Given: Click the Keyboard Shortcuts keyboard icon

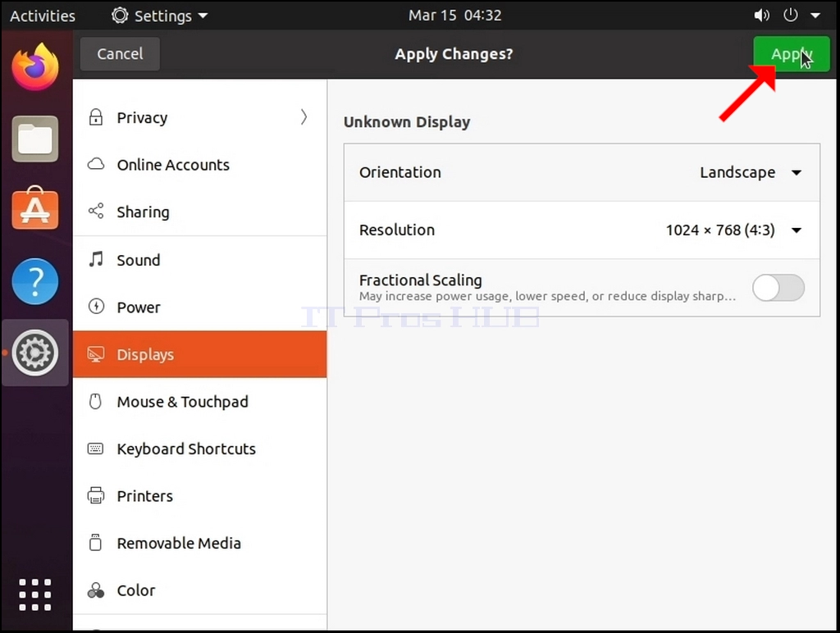Looking at the screenshot, I should (95, 449).
